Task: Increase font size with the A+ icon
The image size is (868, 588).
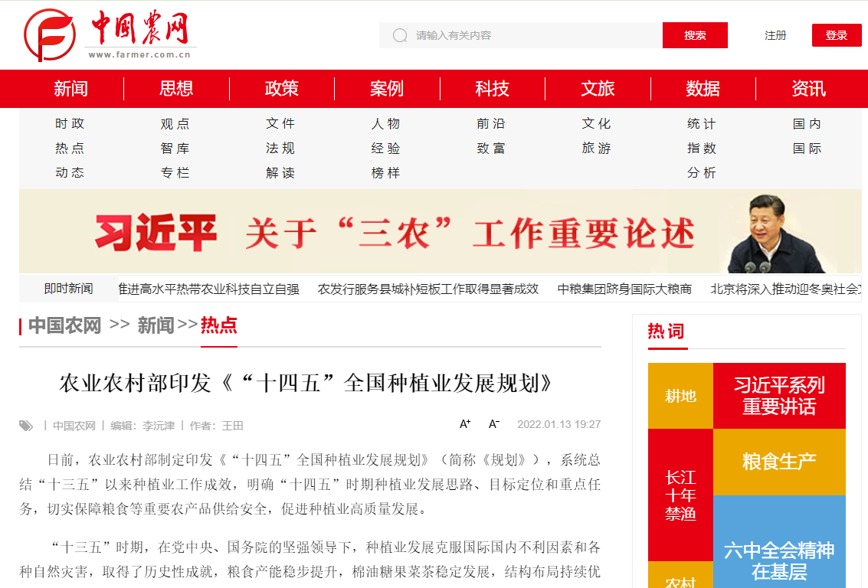Action: (x=463, y=422)
